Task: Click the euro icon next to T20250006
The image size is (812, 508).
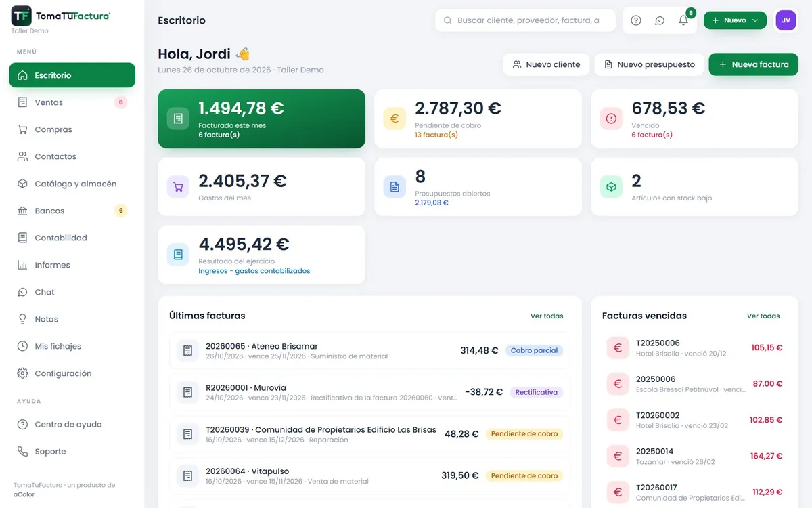Action: (x=617, y=347)
